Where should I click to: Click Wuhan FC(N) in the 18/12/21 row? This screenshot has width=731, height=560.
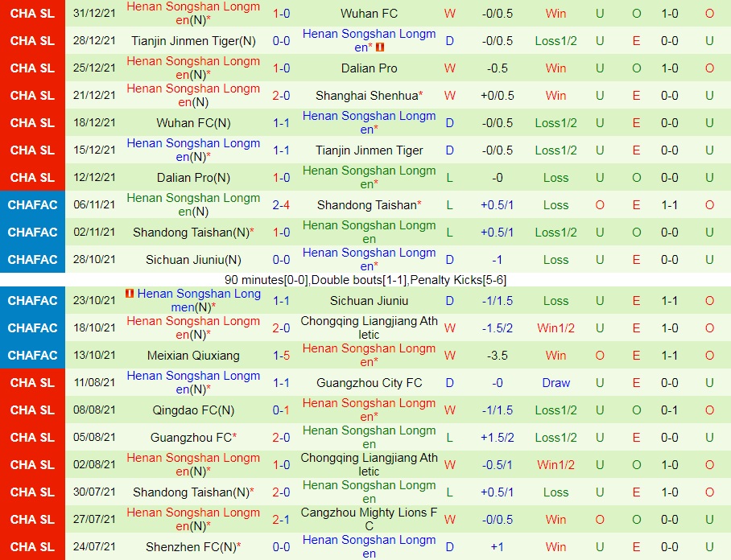tap(193, 123)
